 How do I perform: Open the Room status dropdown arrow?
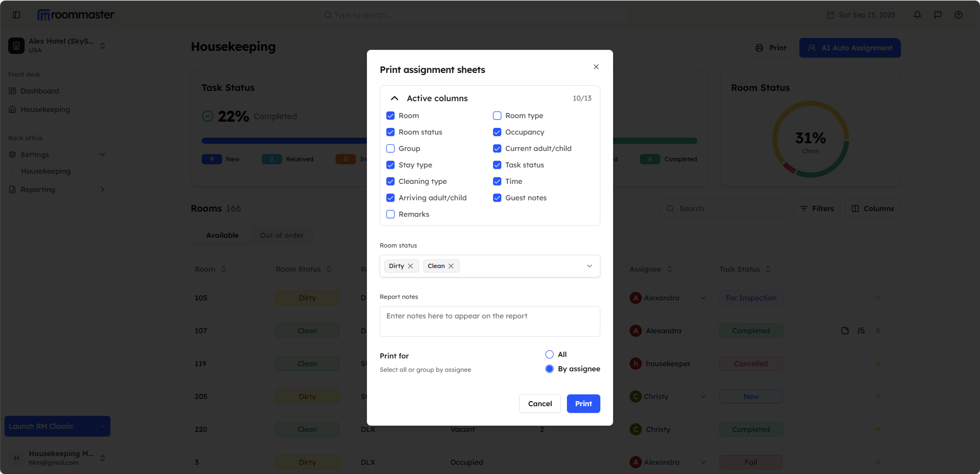(589, 266)
